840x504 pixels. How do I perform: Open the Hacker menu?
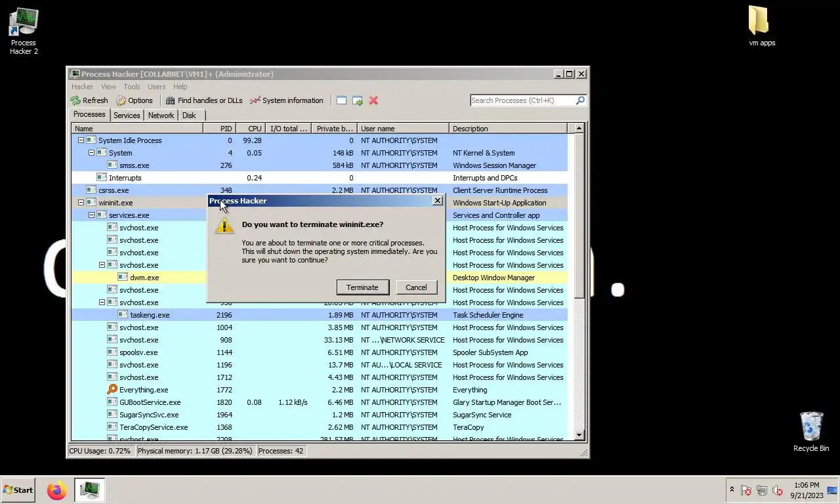tap(82, 87)
